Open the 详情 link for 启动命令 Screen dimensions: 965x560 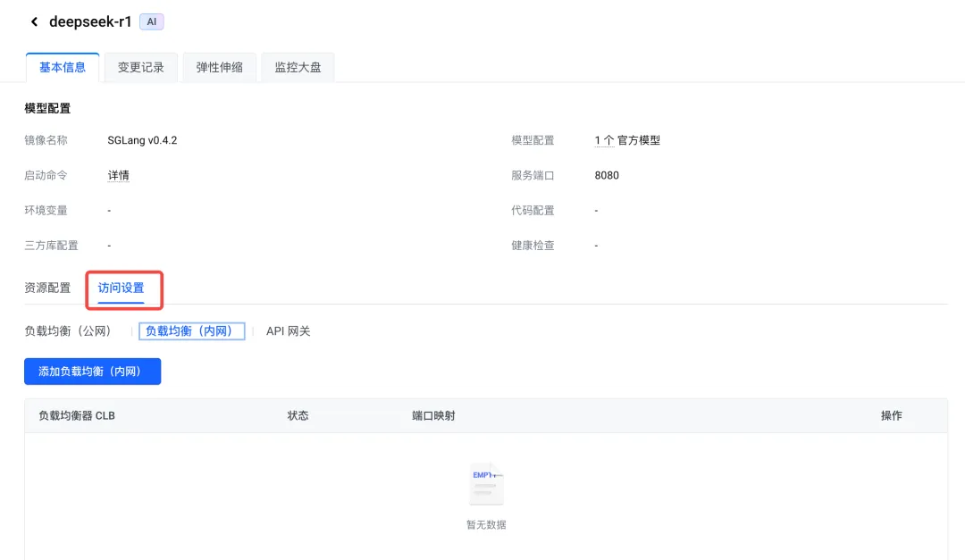118,175
